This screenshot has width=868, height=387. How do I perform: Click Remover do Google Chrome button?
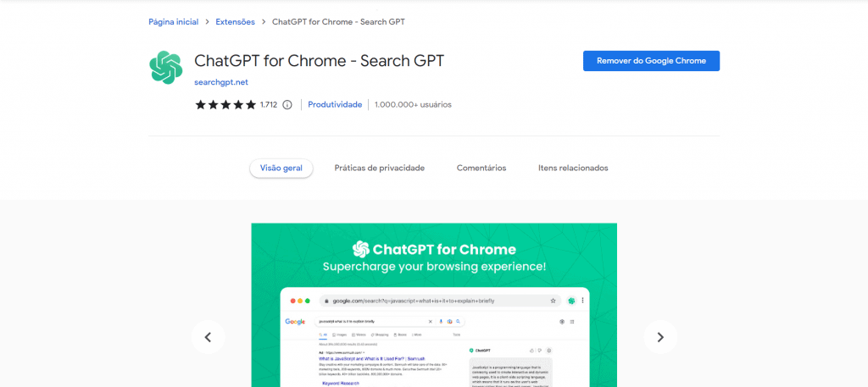[x=651, y=61]
